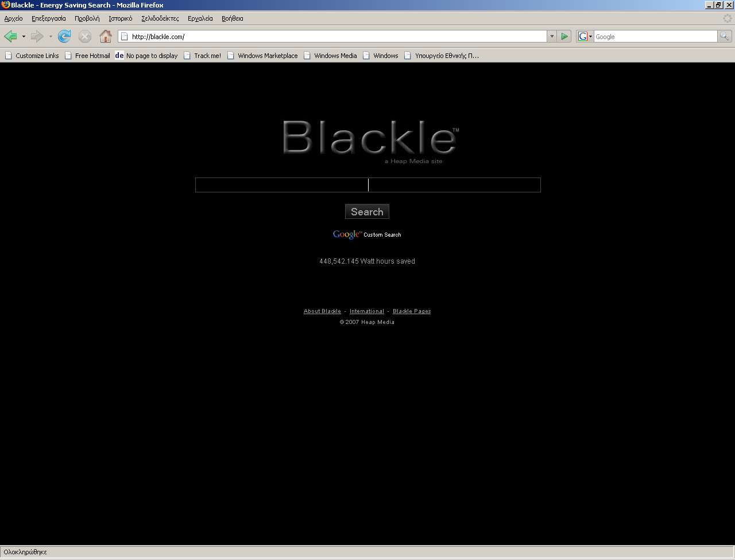This screenshot has width=735, height=560.
Task: Open the Google search engine selector
Action: click(x=585, y=37)
